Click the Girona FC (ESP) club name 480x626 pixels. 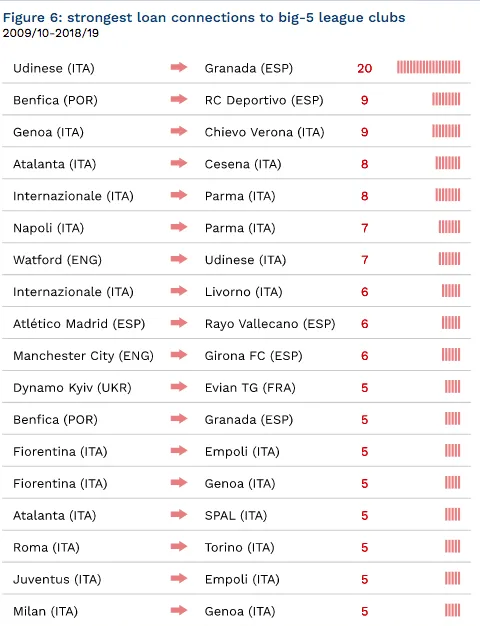(253, 355)
